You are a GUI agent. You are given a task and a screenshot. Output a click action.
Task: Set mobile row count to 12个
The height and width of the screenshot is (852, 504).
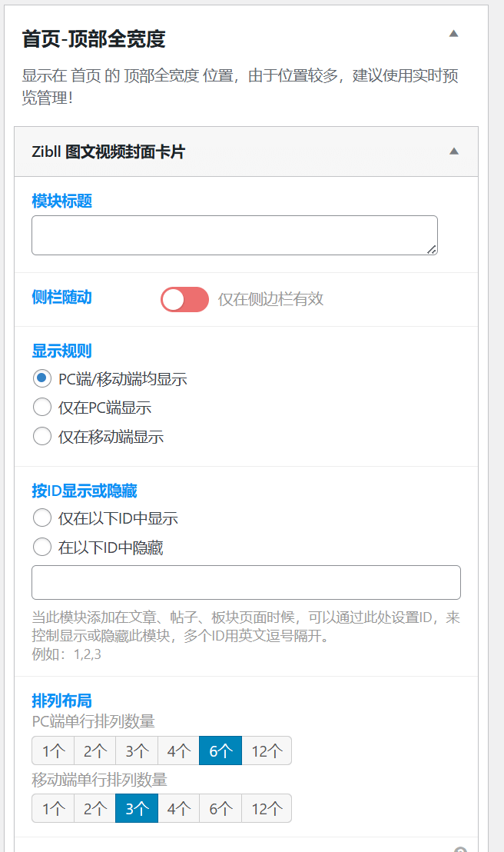[267, 808]
